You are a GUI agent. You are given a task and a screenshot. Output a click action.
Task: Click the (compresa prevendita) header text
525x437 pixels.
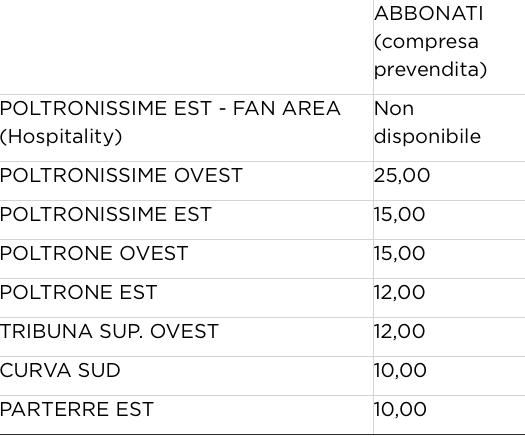click(x=430, y=56)
